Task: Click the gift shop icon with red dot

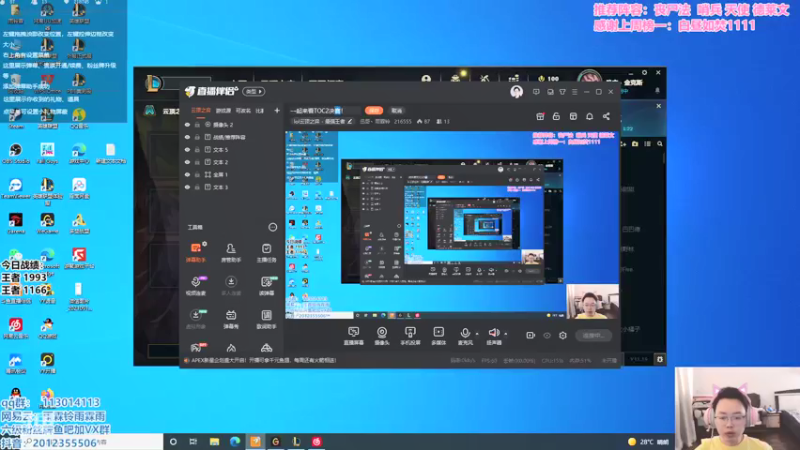Action: pyautogui.click(x=540, y=116)
